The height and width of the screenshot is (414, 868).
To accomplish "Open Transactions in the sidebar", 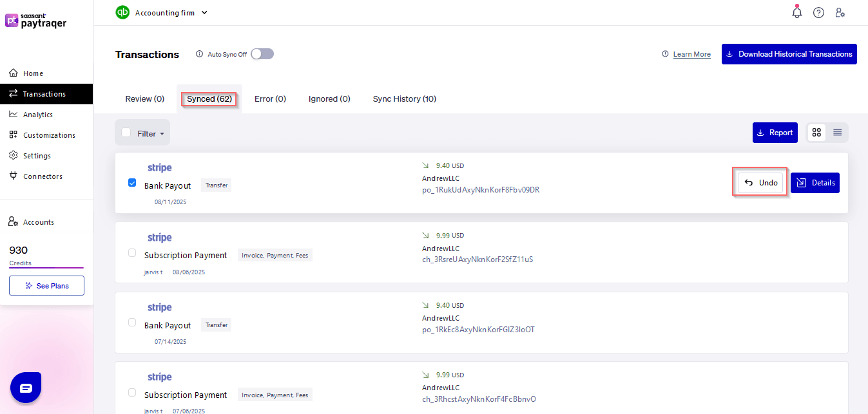I will click(46, 94).
